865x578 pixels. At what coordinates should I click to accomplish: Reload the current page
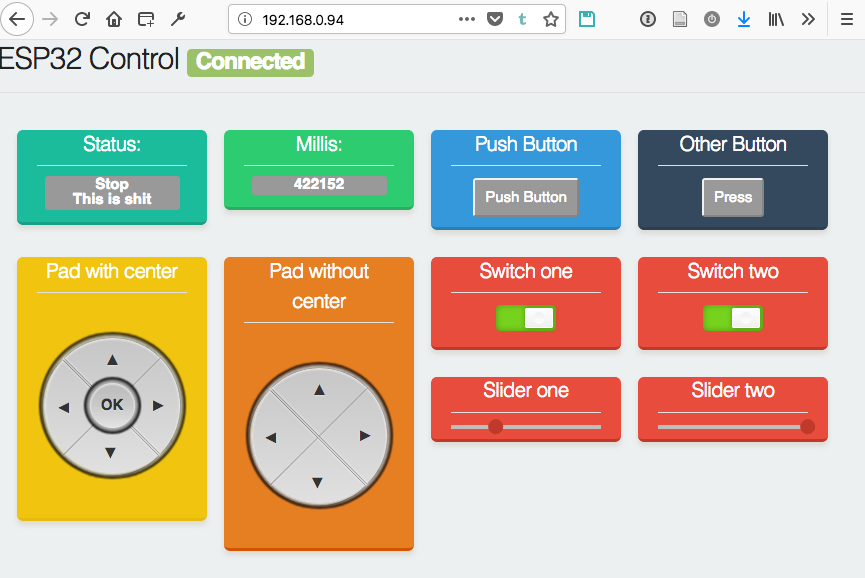coord(82,19)
